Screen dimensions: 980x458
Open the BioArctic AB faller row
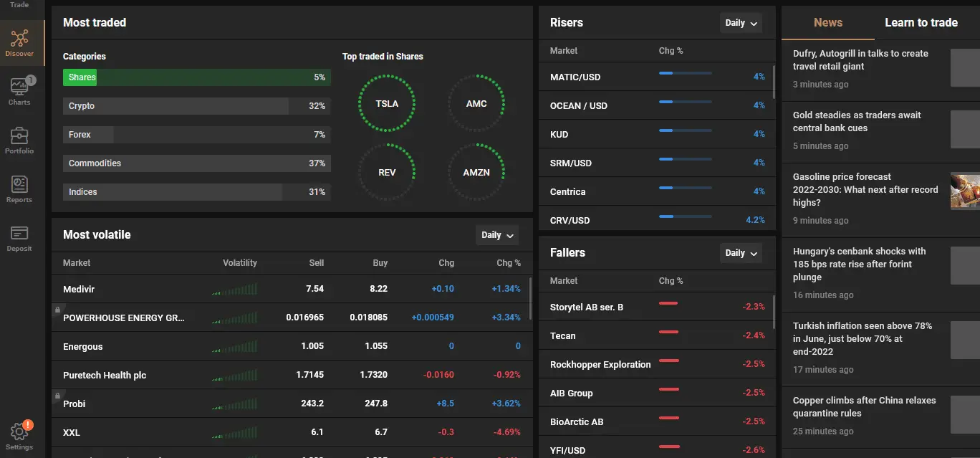click(656, 421)
